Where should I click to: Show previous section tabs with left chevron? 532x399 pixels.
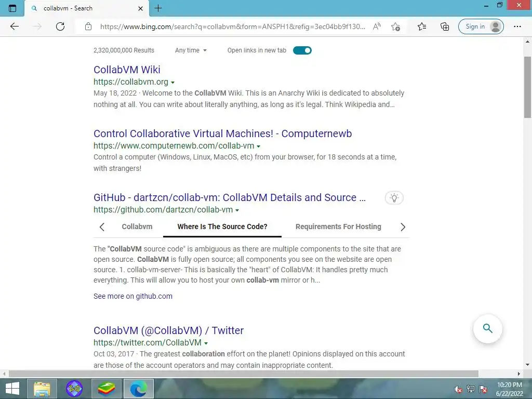[x=102, y=227]
